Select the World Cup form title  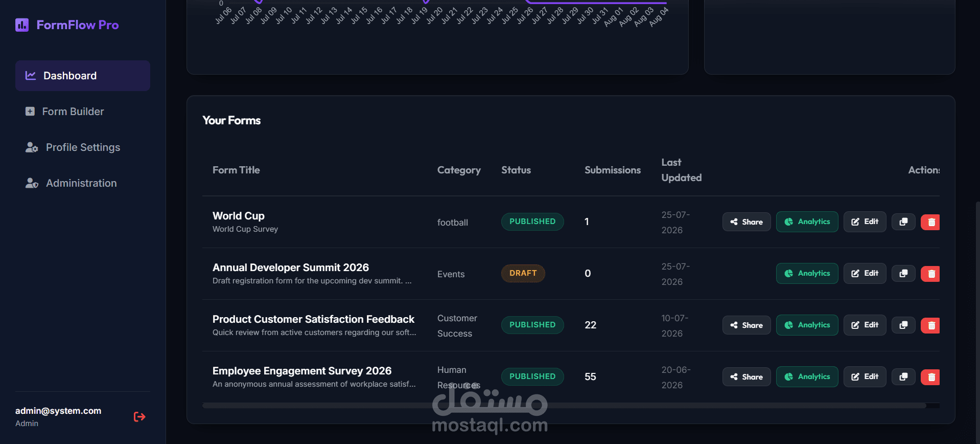tap(239, 216)
